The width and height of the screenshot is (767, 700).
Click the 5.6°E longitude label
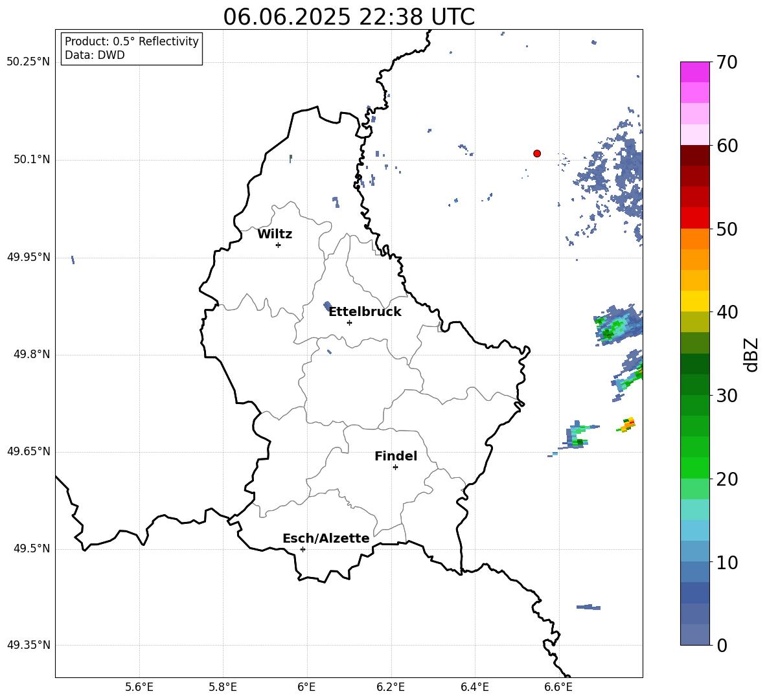[139, 687]
